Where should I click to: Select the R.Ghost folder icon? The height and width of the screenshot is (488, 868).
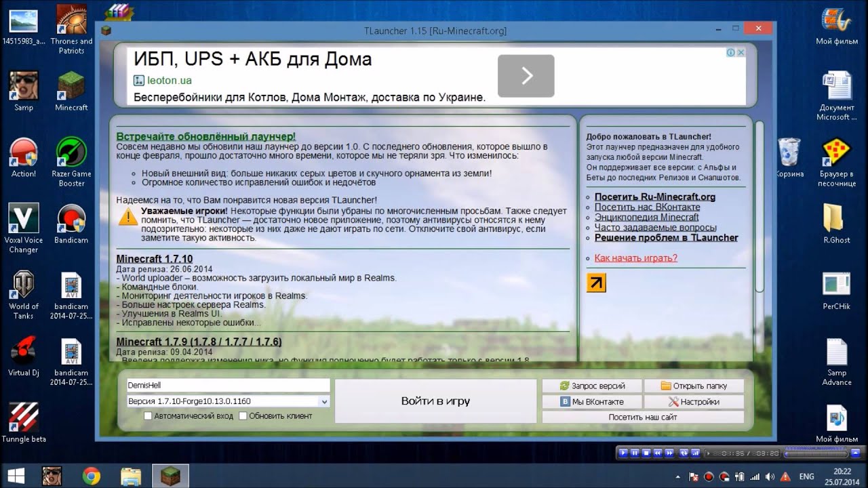click(x=837, y=224)
